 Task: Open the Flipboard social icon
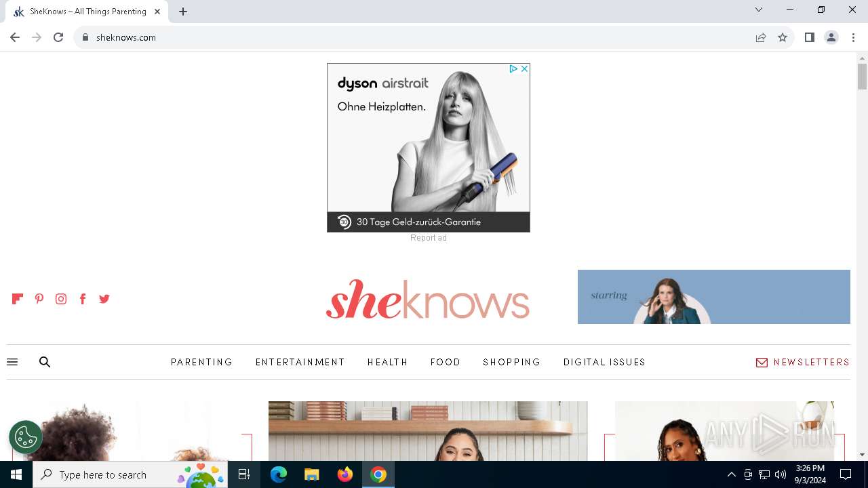18,299
